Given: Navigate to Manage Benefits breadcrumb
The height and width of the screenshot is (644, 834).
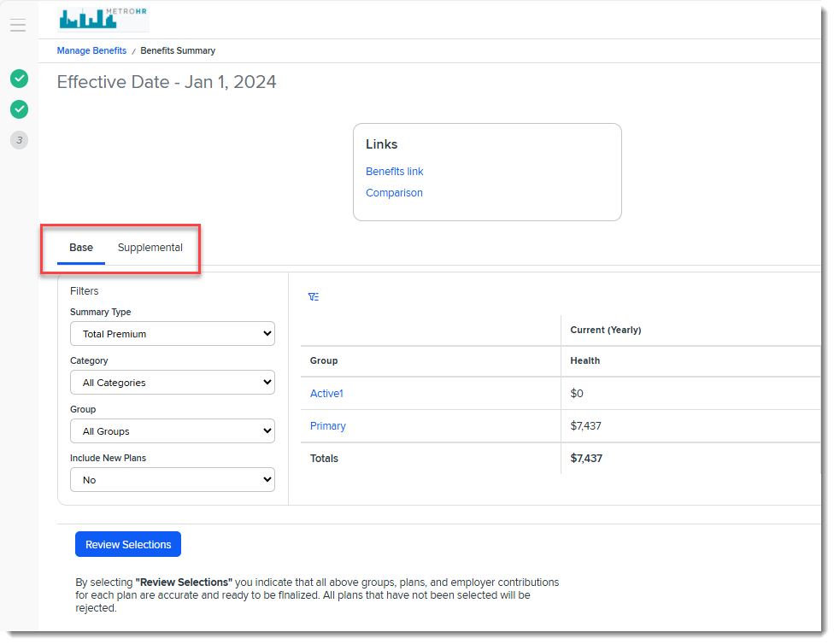Looking at the screenshot, I should click(91, 51).
